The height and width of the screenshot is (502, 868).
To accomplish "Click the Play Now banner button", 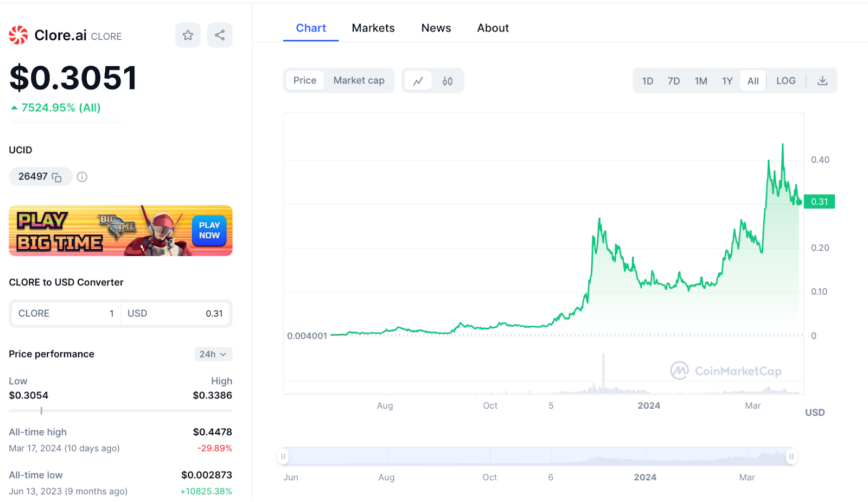I will pyautogui.click(x=209, y=230).
